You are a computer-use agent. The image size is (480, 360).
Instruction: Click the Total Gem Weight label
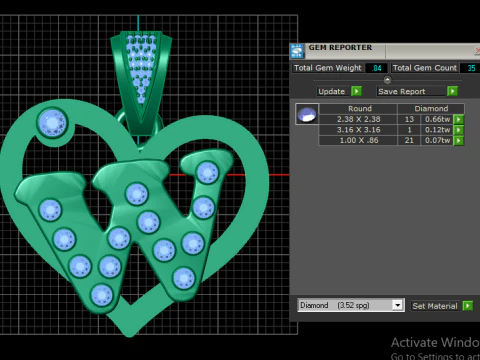point(328,68)
